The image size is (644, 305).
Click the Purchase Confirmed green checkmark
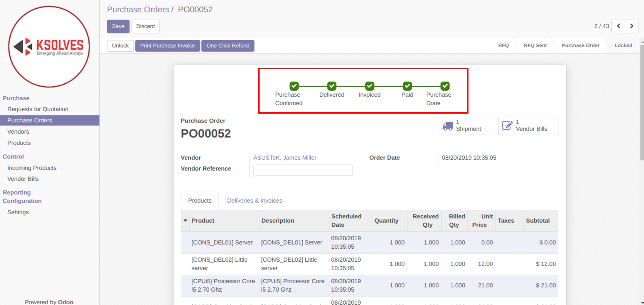[294, 86]
